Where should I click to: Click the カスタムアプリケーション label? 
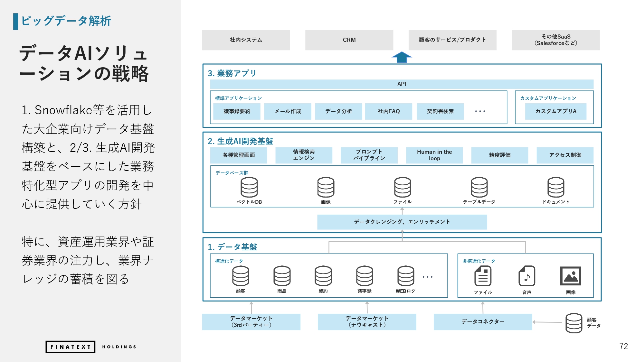[548, 98]
